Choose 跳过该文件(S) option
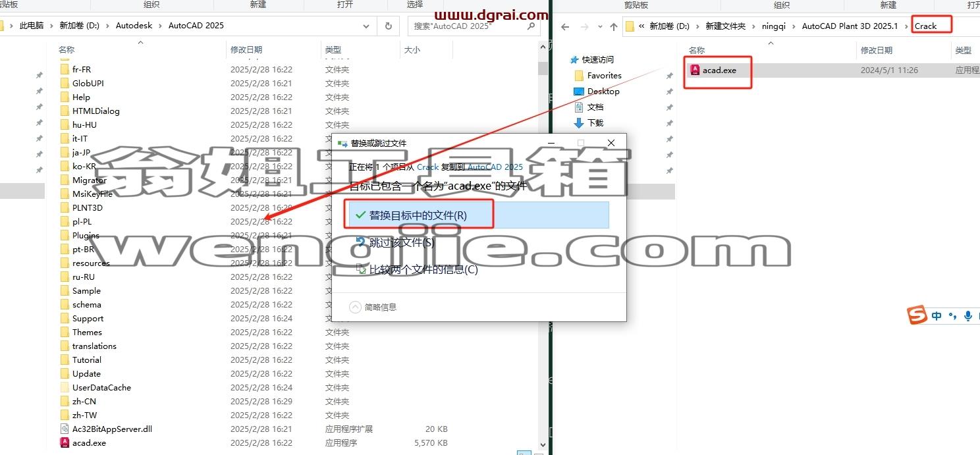Image resolution: width=980 pixels, height=455 pixels. [x=402, y=242]
